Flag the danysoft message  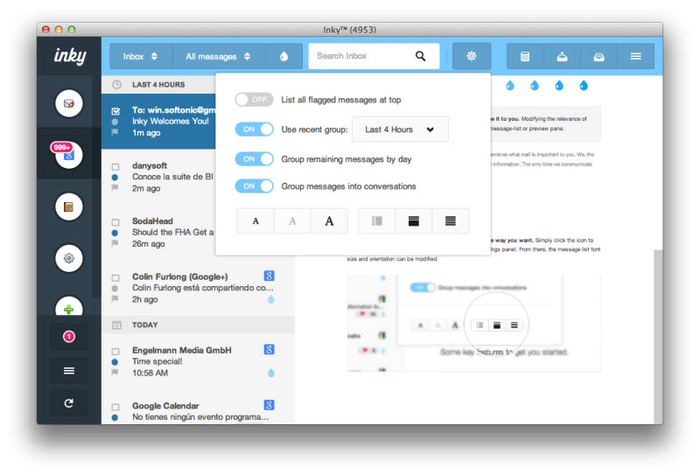pos(115,188)
